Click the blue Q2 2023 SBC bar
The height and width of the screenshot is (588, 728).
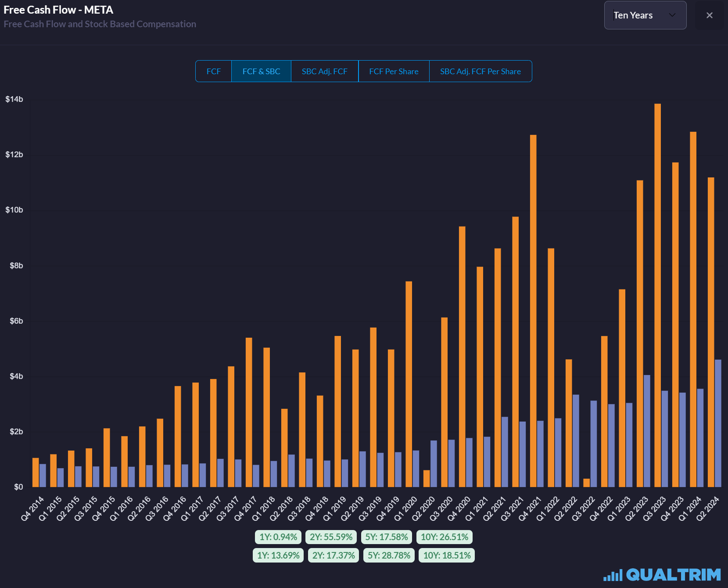647,431
